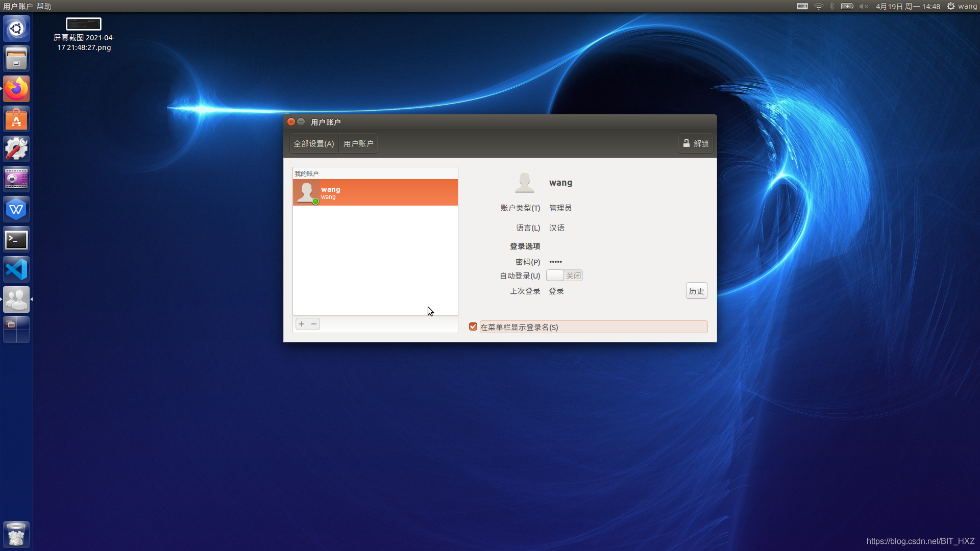Open Firefox from the launcher
Viewport: 980px width, 551px height.
click(x=16, y=89)
